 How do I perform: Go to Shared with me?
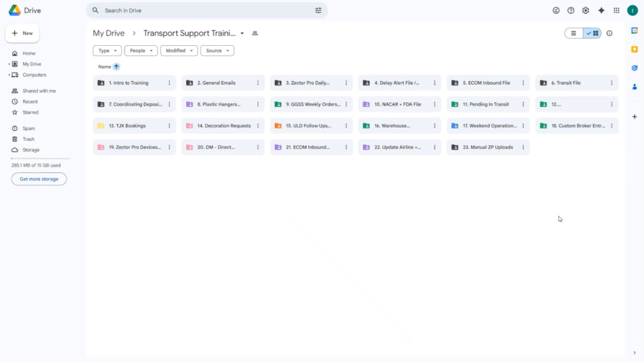tap(38, 90)
